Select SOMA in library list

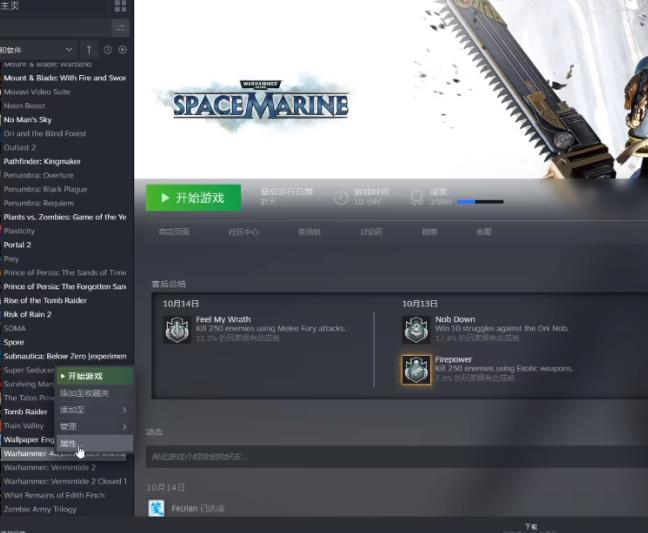(15, 328)
